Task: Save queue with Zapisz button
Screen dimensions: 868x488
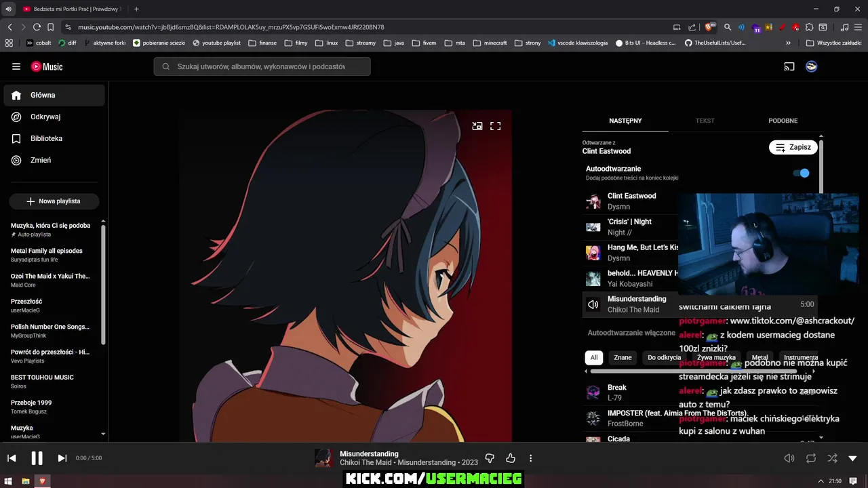Action: click(793, 147)
